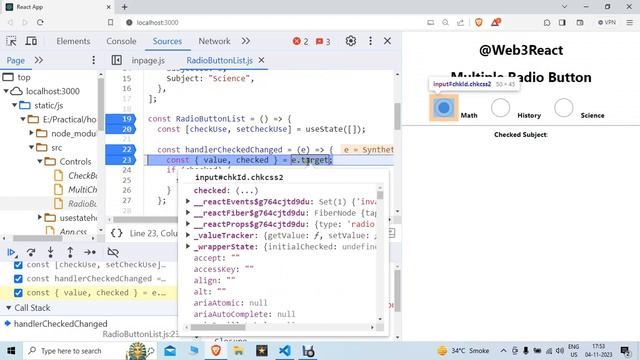Activate the inspect element picker icon
This screenshot has width=640, height=360.
tap(11, 41)
